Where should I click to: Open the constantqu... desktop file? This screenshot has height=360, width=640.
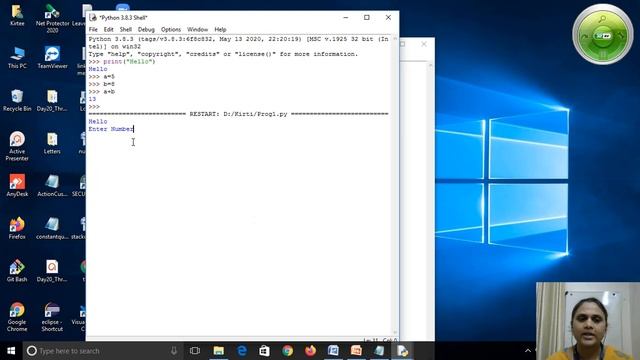pos(52,229)
